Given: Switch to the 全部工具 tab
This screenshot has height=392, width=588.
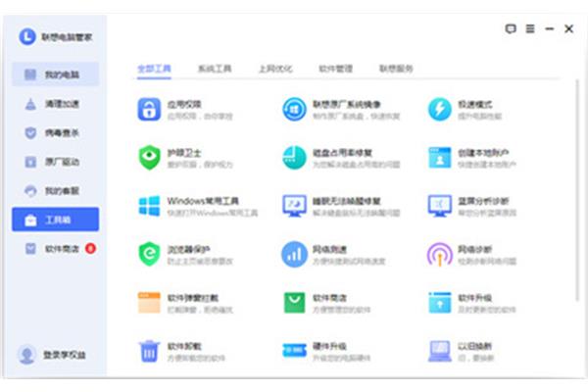Looking at the screenshot, I should 154,69.
